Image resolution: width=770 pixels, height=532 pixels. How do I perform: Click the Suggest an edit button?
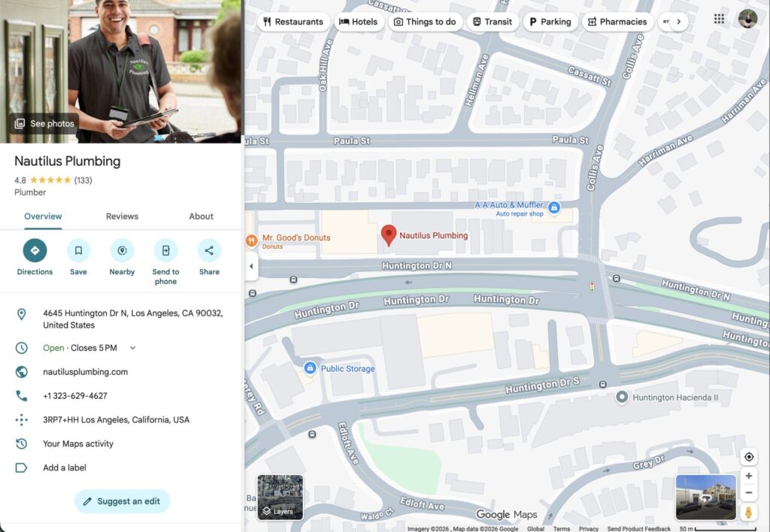[x=122, y=501]
